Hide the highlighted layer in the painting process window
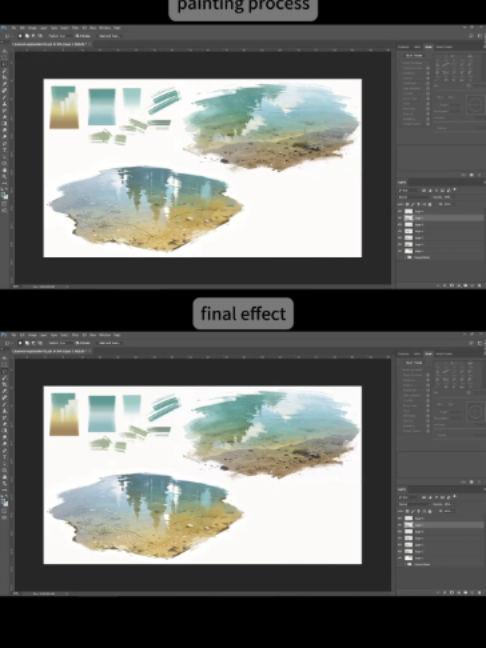This screenshot has width=486, height=648. pyautogui.click(x=400, y=218)
